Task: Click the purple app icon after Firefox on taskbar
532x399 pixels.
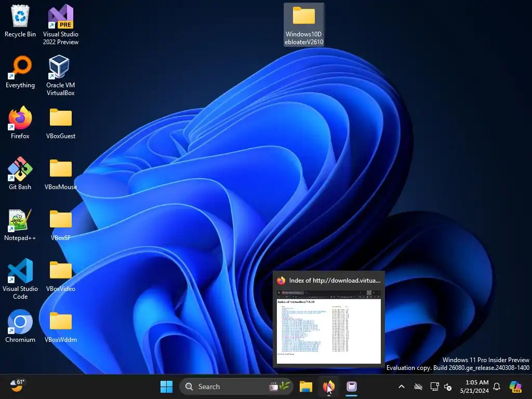Action: pyautogui.click(x=352, y=387)
